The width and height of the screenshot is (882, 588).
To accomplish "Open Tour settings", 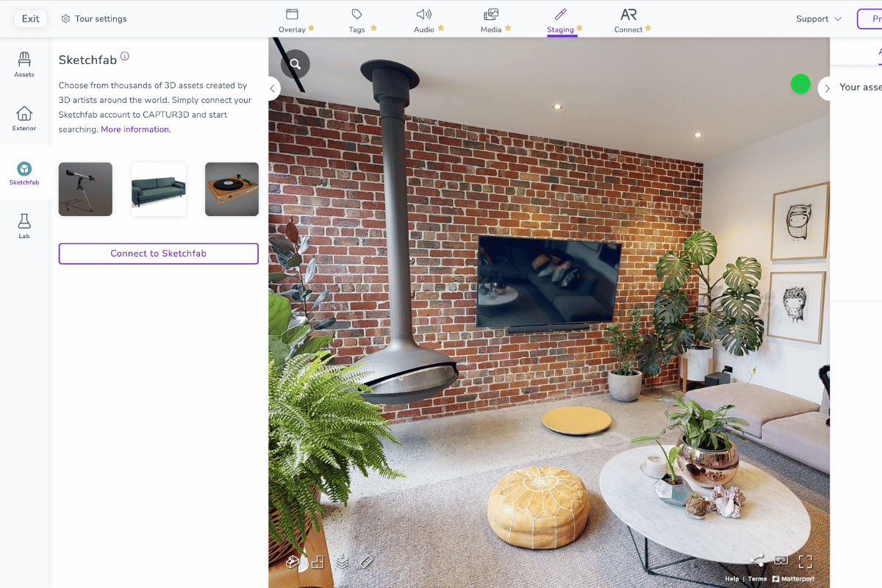I will tap(94, 18).
